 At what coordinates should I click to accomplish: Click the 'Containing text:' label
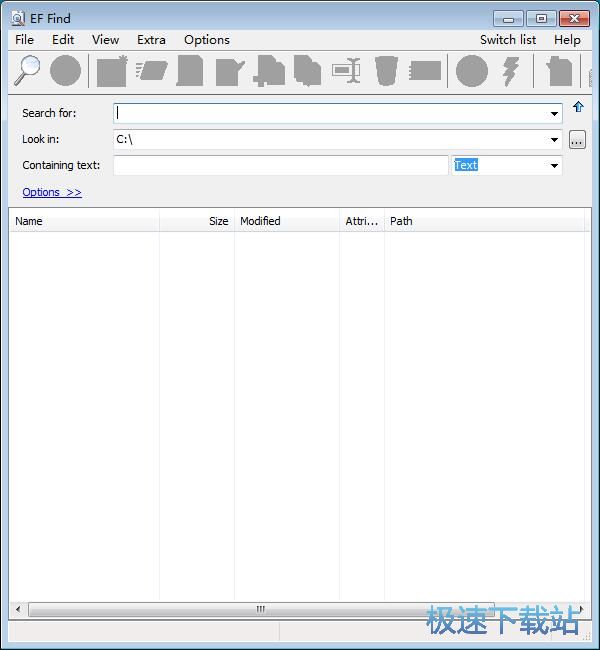point(61,165)
